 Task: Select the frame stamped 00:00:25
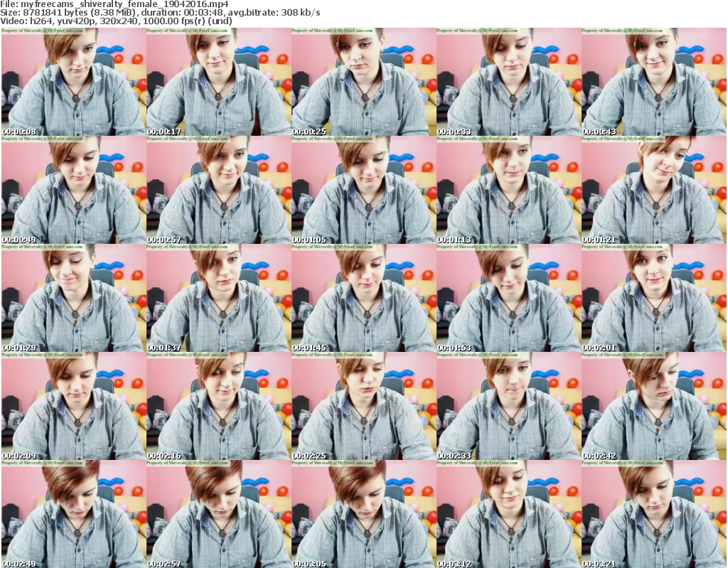pos(363,82)
